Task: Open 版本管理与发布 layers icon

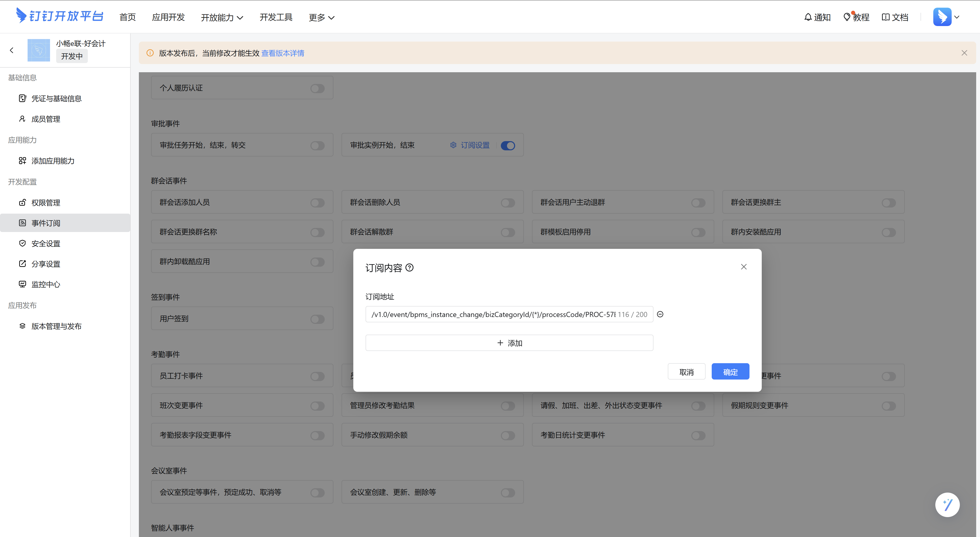Action: pyautogui.click(x=22, y=326)
